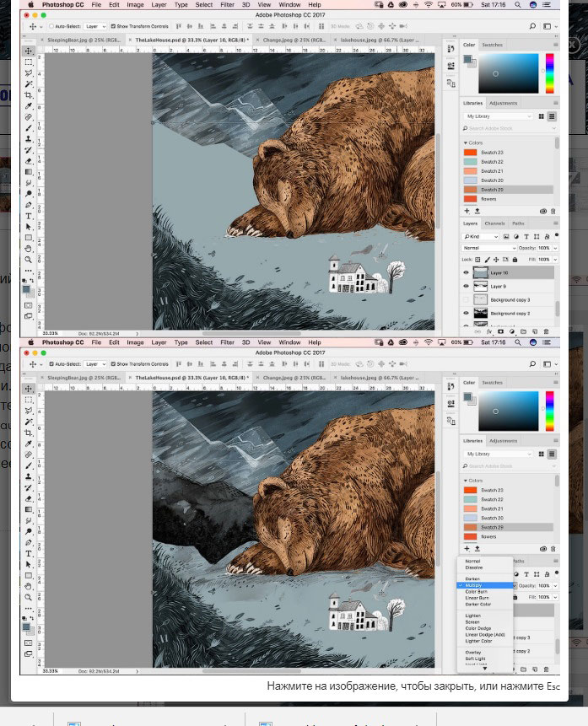This screenshot has width=588, height=726.
Task: Hide Background copy 2 layer via eye icon
Action: coord(467,313)
